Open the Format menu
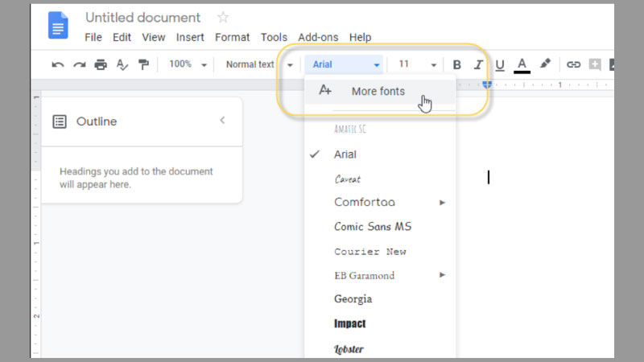Screen dimensions: 644x362 coord(232,37)
